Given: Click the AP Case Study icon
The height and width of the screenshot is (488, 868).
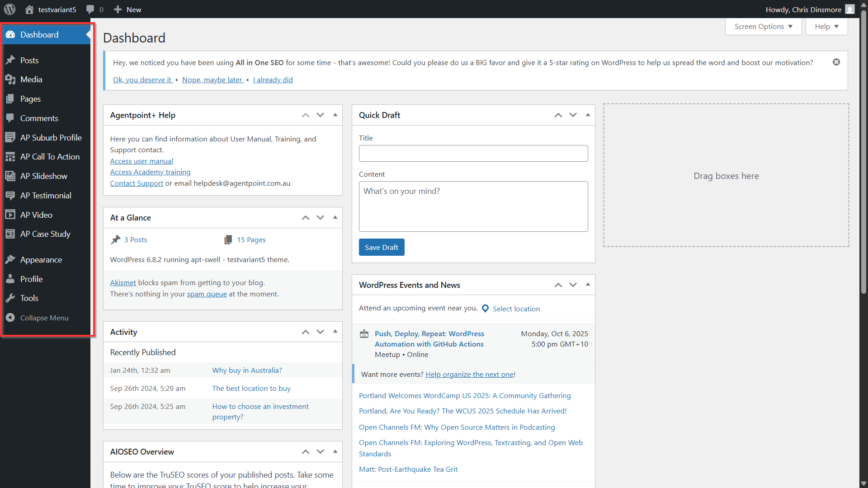Looking at the screenshot, I should pyautogui.click(x=10, y=234).
